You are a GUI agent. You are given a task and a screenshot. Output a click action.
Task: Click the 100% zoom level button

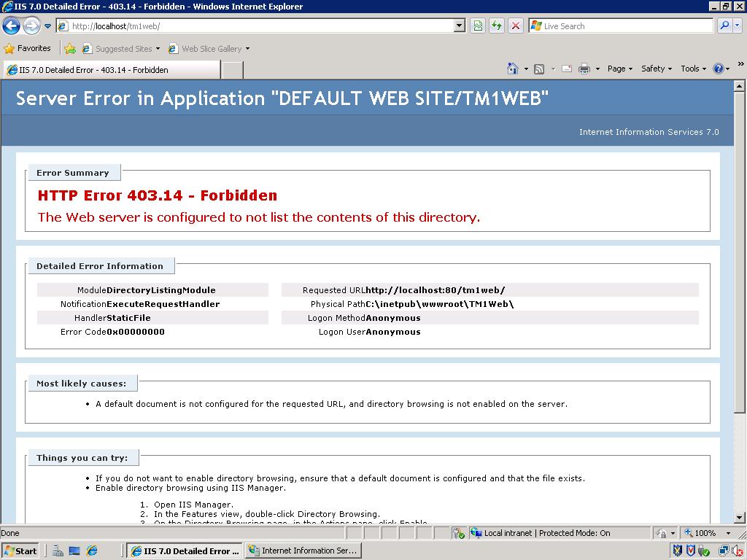click(700, 533)
